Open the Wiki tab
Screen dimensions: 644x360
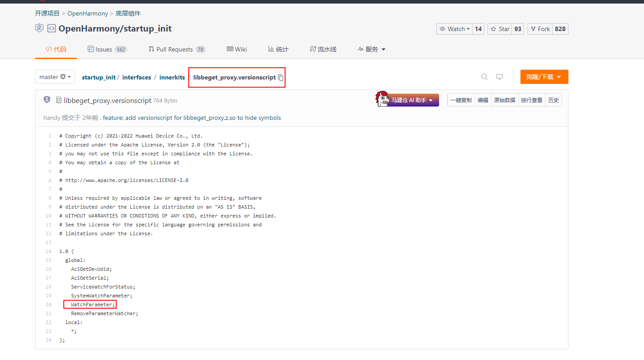[x=237, y=49]
